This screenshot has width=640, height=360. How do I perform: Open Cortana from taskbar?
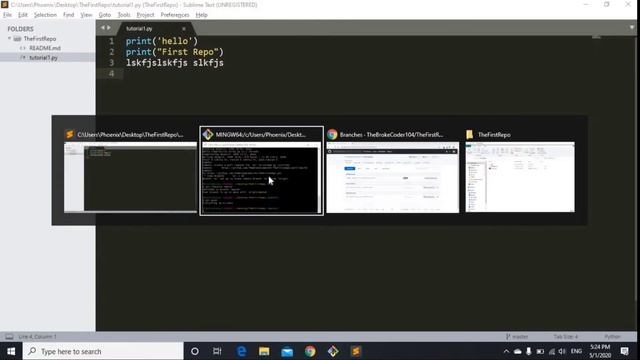pyautogui.click(x=195, y=351)
